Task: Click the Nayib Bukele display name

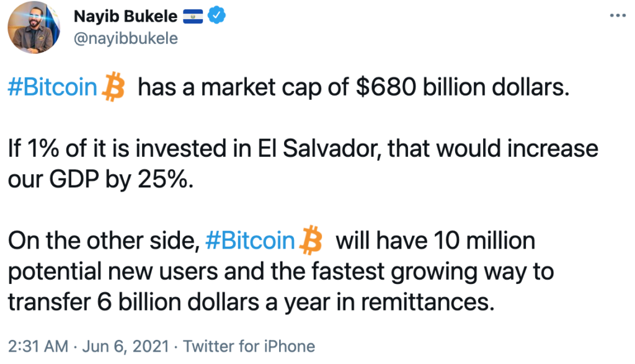Action: [125, 16]
